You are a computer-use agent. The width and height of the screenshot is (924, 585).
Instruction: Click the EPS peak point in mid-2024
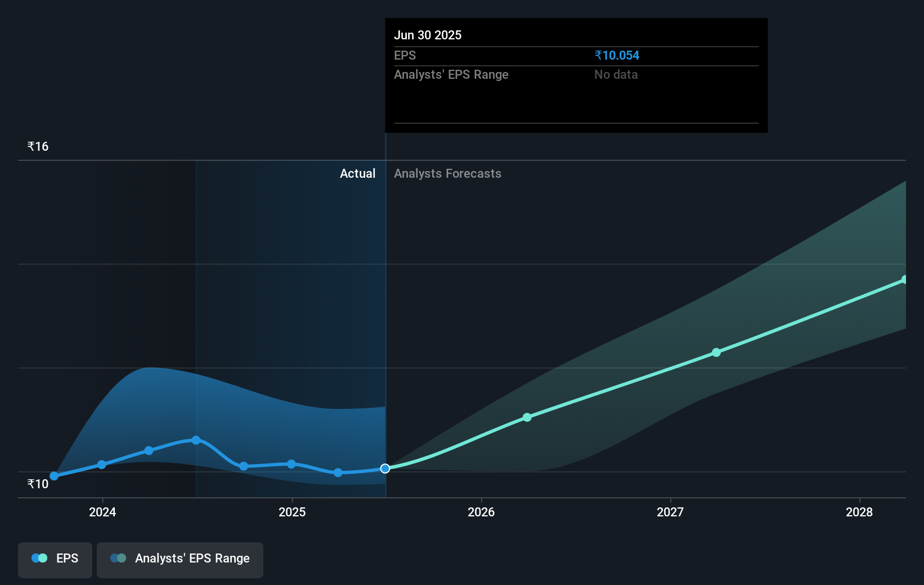pyautogui.click(x=196, y=440)
